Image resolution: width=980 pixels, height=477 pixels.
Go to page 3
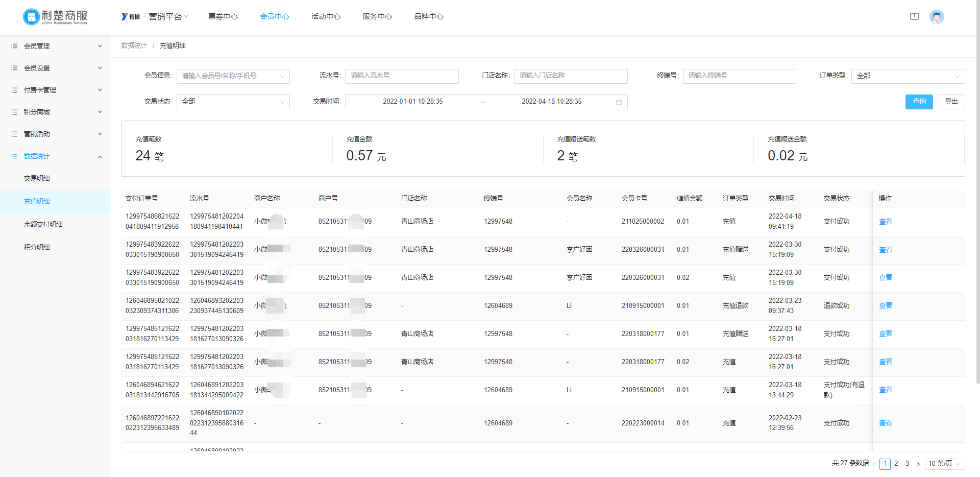907,464
